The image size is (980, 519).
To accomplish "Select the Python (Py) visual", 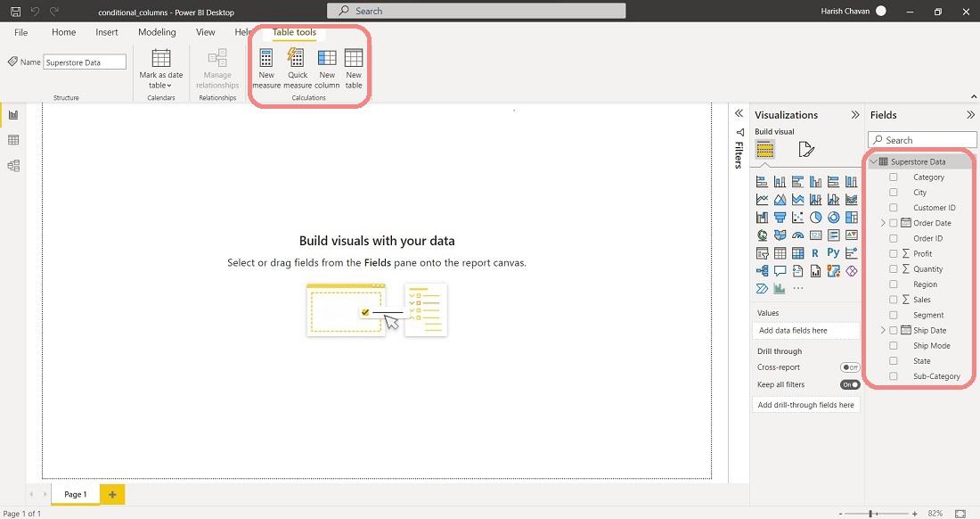I will click(833, 252).
